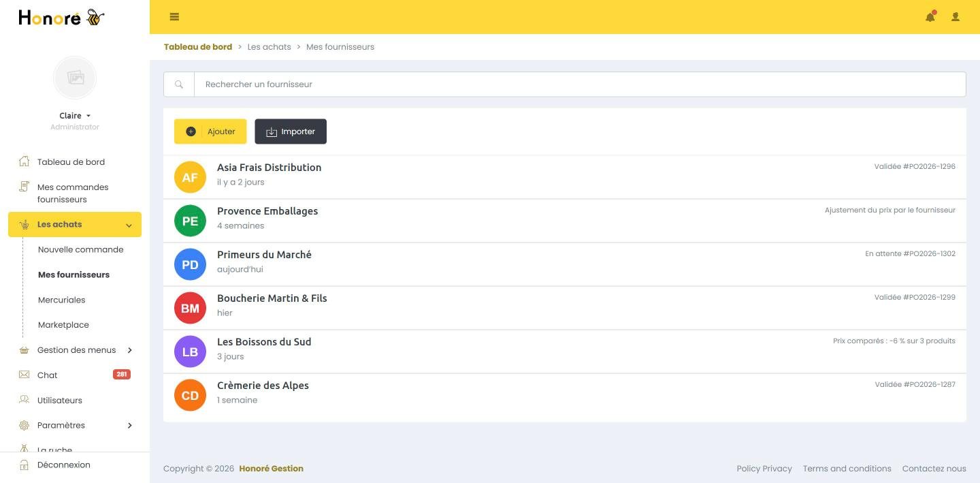The height and width of the screenshot is (483, 980).
Task: Click the Prix comparés -6 % text
Action: (x=894, y=341)
